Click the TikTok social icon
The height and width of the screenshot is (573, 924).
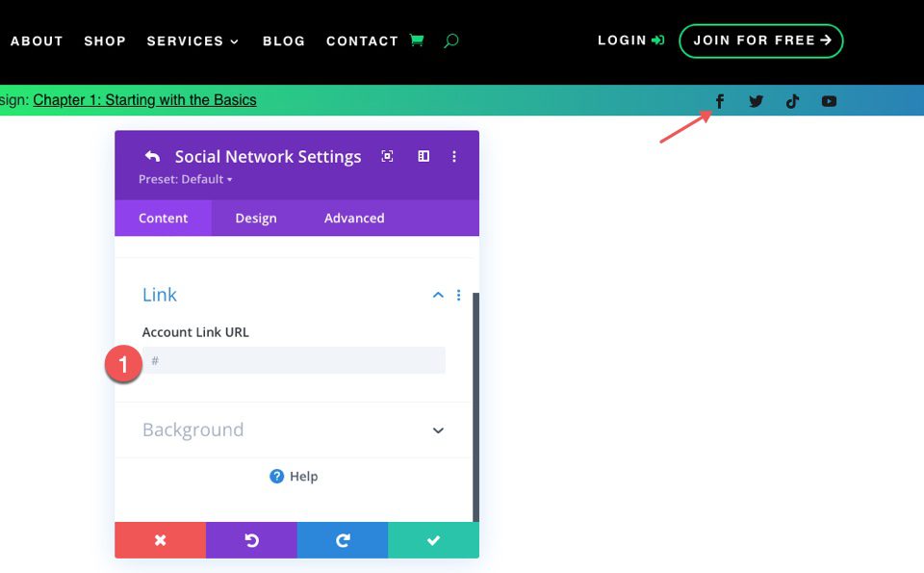pyautogui.click(x=792, y=100)
